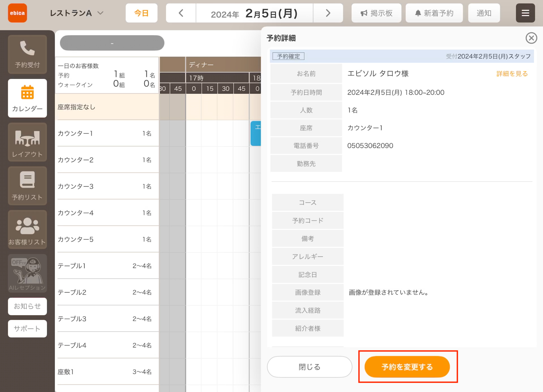The height and width of the screenshot is (392, 543).
Task: Click 予約を変更する button
Action: pos(407,367)
